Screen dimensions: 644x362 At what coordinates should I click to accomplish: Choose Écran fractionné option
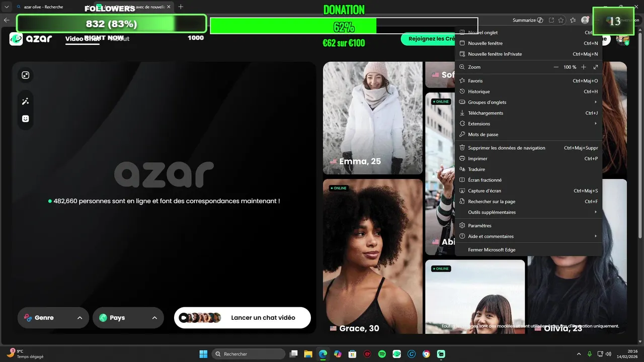tap(528, 180)
